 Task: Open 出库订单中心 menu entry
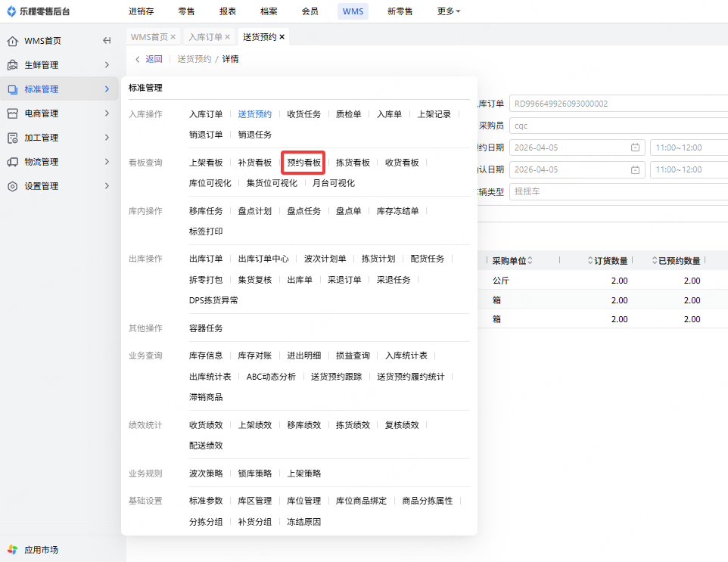[x=263, y=259]
